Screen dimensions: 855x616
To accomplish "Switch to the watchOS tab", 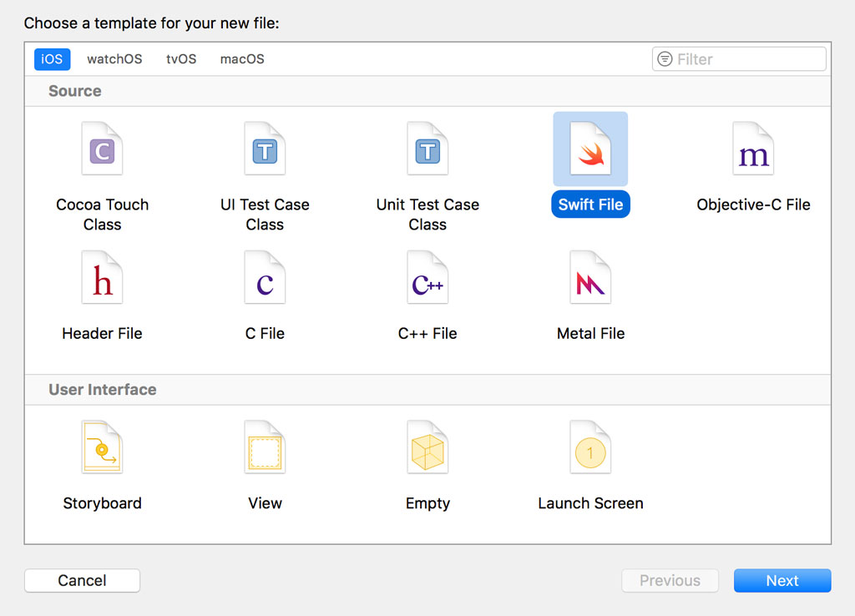I will (x=114, y=58).
